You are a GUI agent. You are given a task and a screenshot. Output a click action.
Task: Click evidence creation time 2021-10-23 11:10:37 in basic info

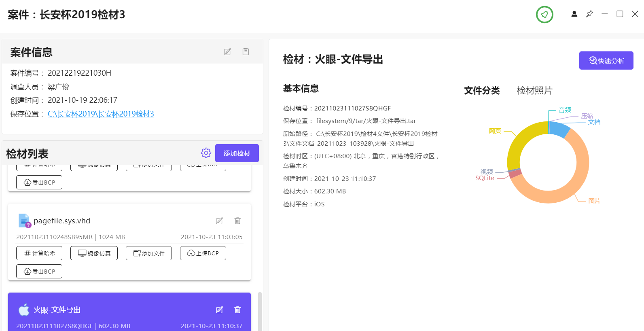pos(345,179)
